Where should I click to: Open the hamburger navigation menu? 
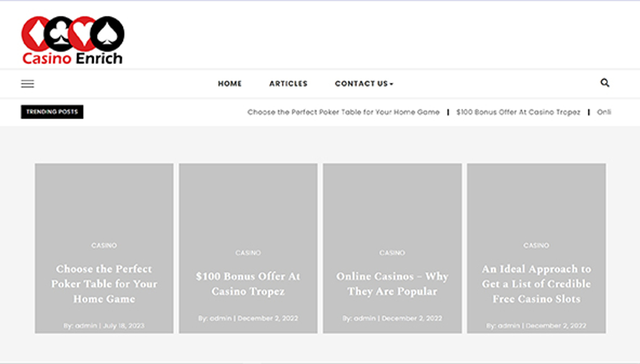coord(28,84)
